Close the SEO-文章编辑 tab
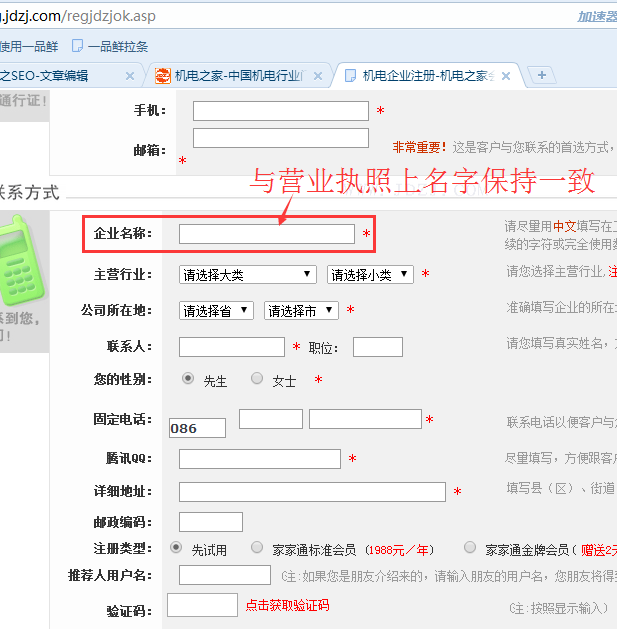This screenshot has height=629, width=617. (130, 76)
